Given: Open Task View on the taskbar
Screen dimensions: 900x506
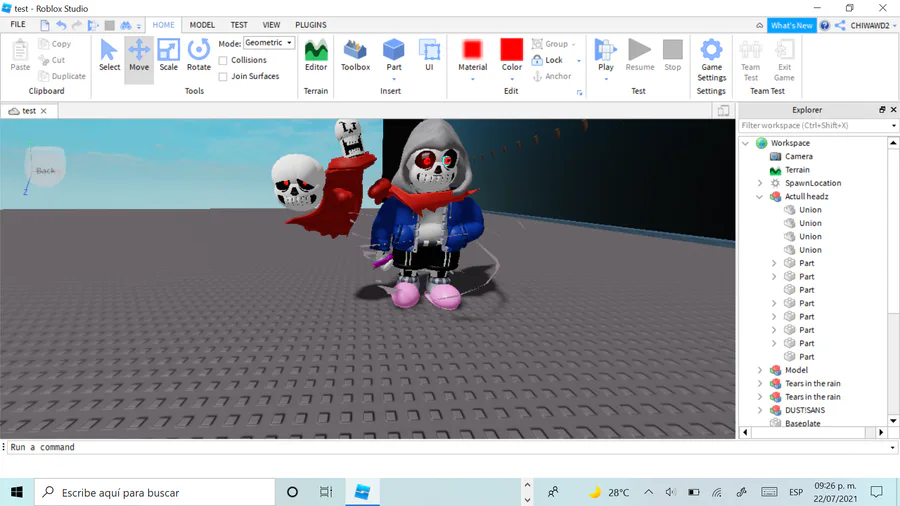Looking at the screenshot, I should [325, 492].
